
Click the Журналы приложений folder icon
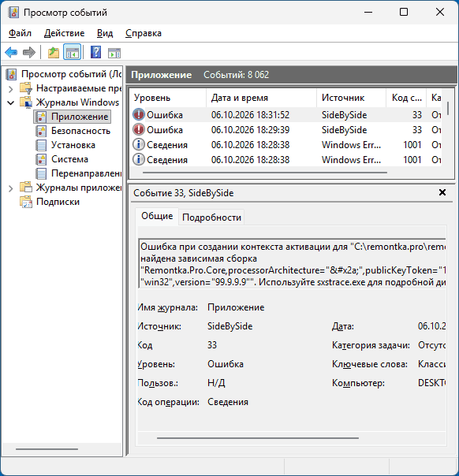[x=26, y=188]
